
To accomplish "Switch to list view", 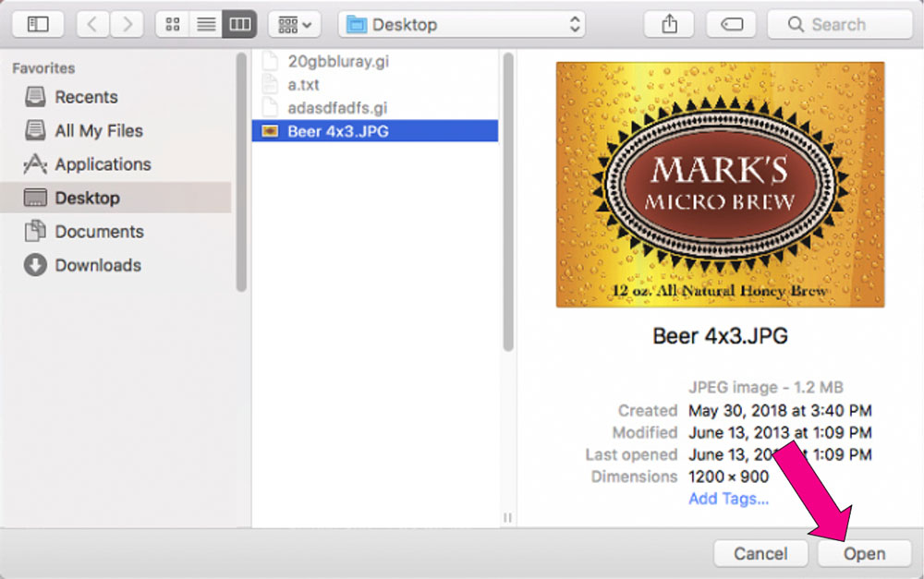I will pyautogui.click(x=206, y=24).
